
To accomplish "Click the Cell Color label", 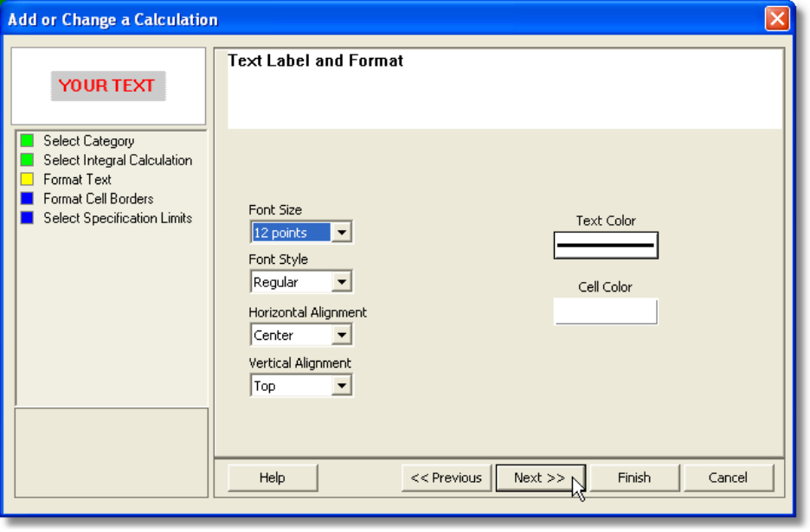I will click(606, 287).
